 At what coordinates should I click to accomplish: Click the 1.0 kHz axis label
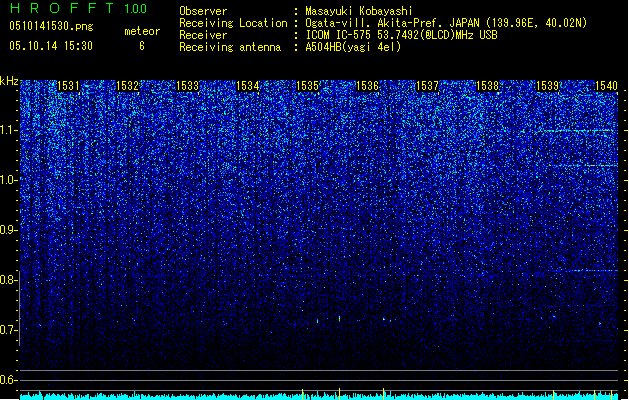(x=9, y=180)
